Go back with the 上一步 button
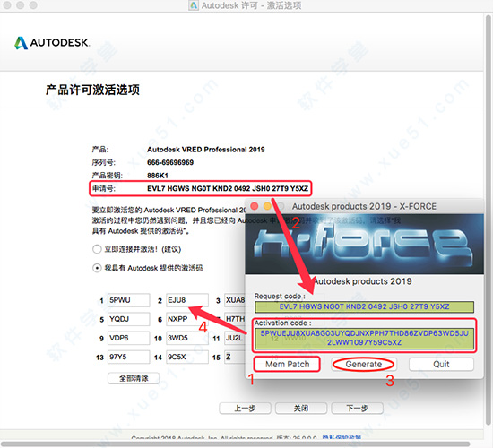Screen dimensions: 493x448 click(x=245, y=409)
